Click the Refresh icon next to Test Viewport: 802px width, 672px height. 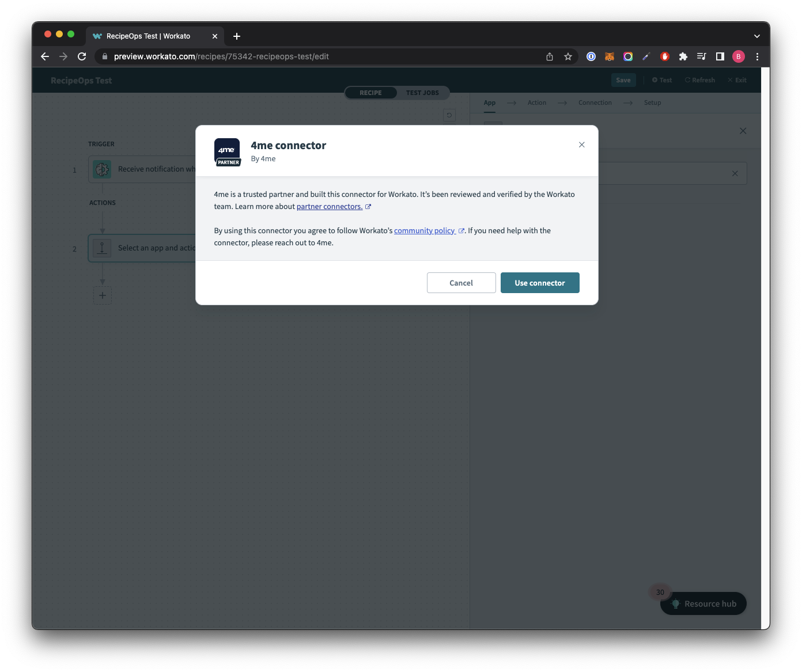686,79
